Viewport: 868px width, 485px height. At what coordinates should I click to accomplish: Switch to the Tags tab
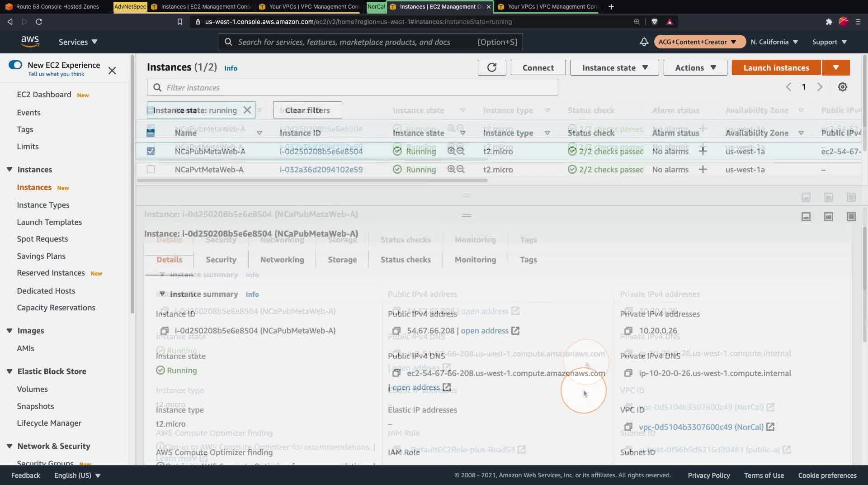(x=528, y=259)
